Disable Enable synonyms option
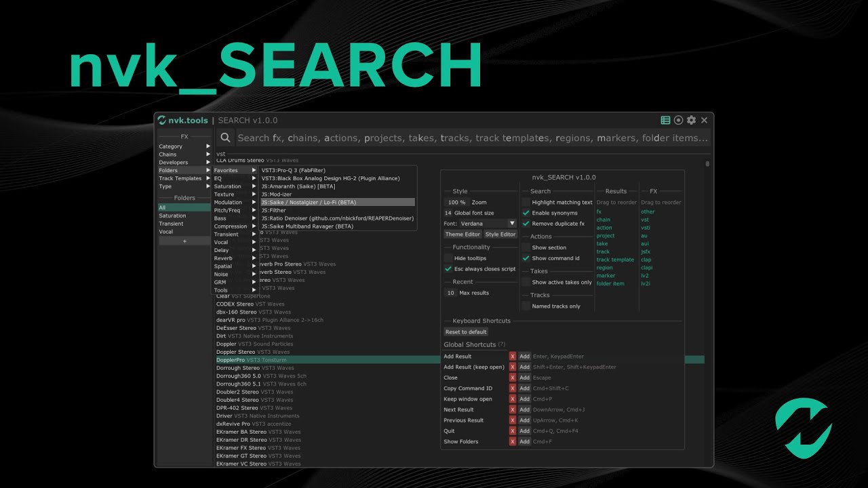Viewport: 868px width, 488px height. pyautogui.click(x=526, y=213)
